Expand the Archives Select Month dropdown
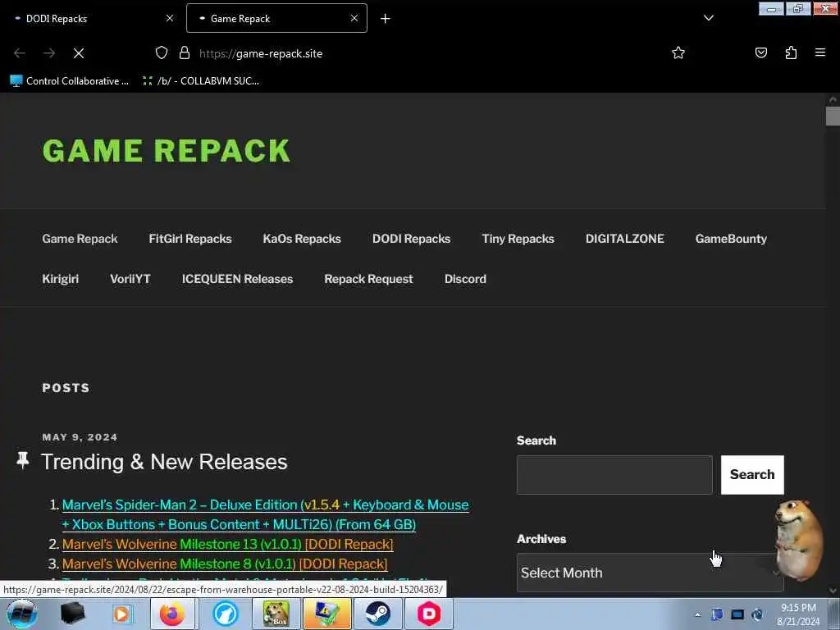 point(650,573)
